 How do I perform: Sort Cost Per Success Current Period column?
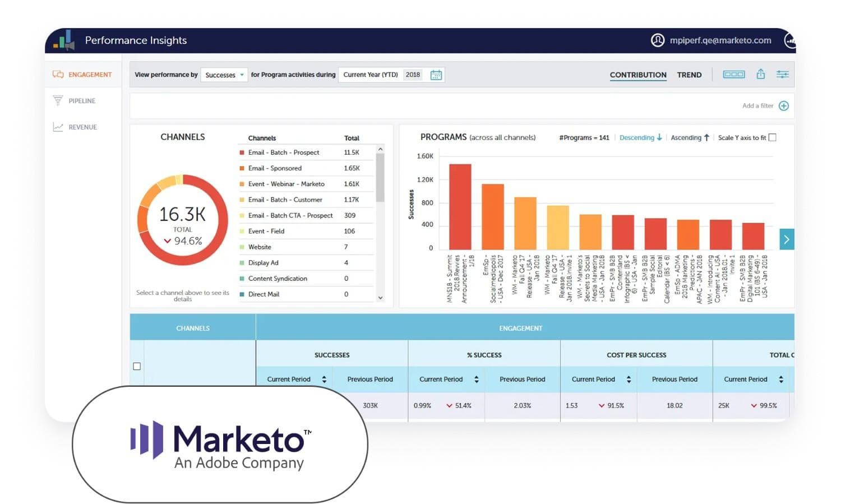tap(629, 380)
